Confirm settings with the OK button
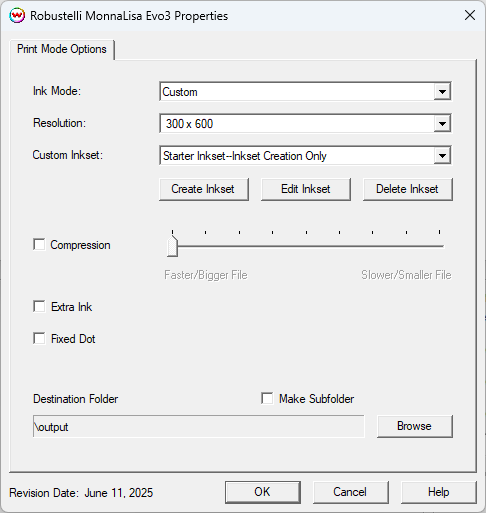The image size is (486, 513). 263,492
